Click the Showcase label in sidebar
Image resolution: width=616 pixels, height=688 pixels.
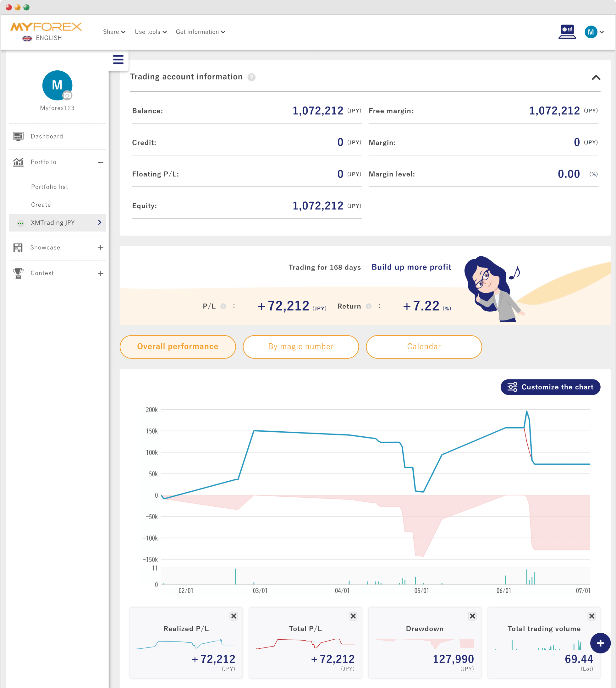tap(45, 248)
